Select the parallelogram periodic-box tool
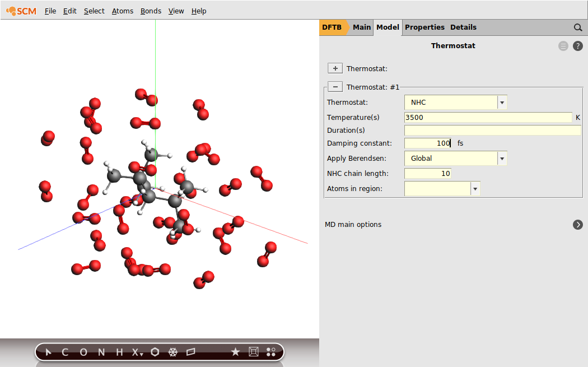The image size is (588, 367). tap(191, 352)
